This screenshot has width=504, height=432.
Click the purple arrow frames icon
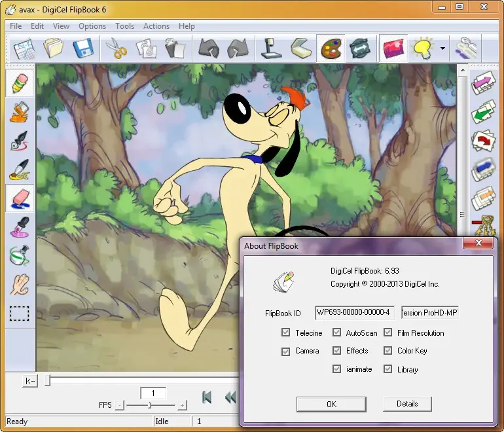(483, 83)
